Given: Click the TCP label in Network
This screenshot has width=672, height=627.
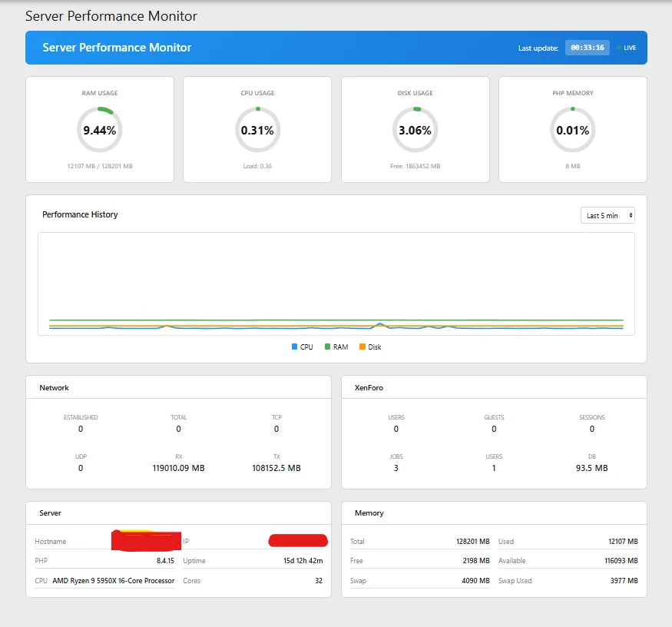Looking at the screenshot, I should (x=276, y=417).
